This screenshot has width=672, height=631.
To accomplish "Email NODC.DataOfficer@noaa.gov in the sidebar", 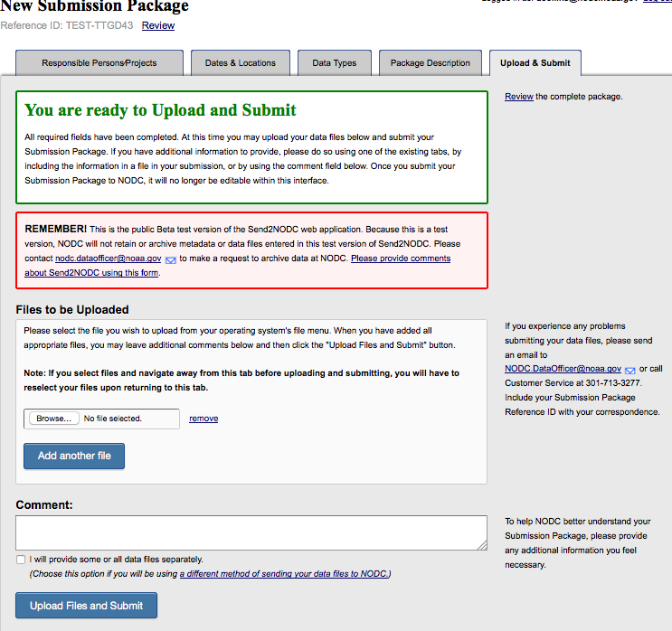I will (x=563, y=369).
